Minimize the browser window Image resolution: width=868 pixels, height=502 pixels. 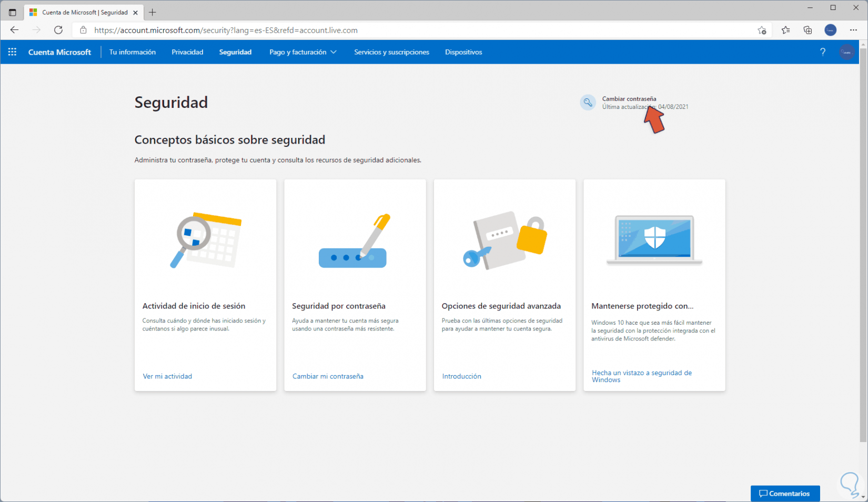coord(810,8)
